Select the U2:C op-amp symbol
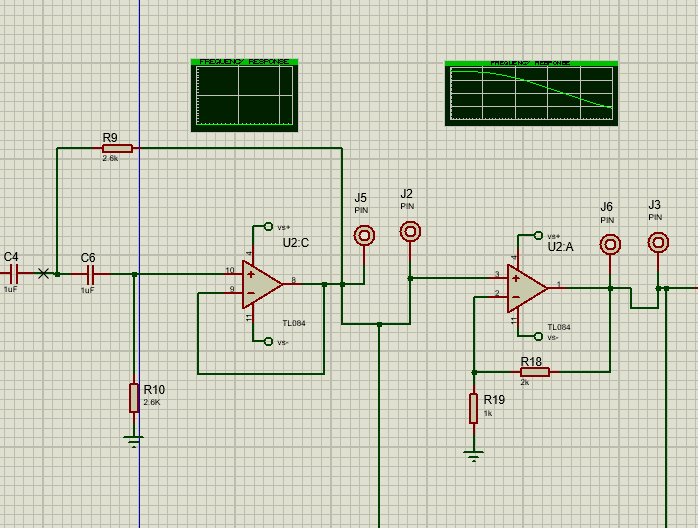This screenshot has width=698, height=528. pos(262,284)
